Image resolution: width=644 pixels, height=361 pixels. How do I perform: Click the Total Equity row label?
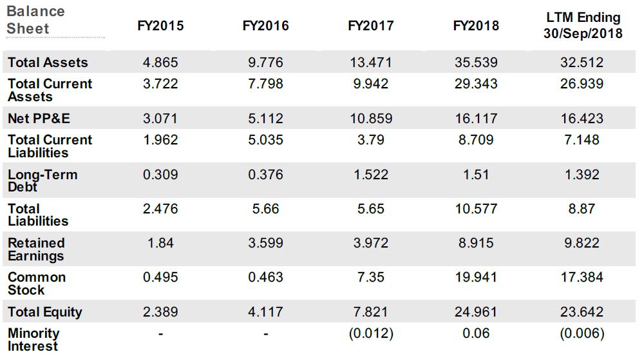tap(45, 312)
